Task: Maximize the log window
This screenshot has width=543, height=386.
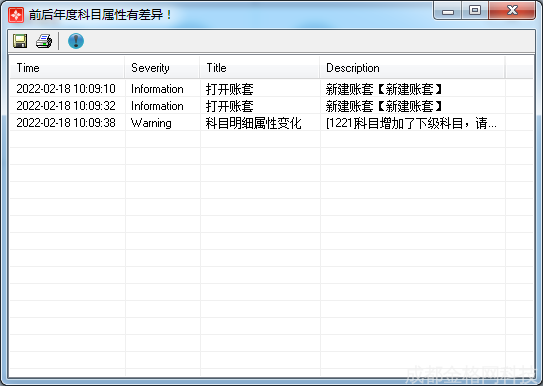Action: pyautogui.click(x=475, y=11)
